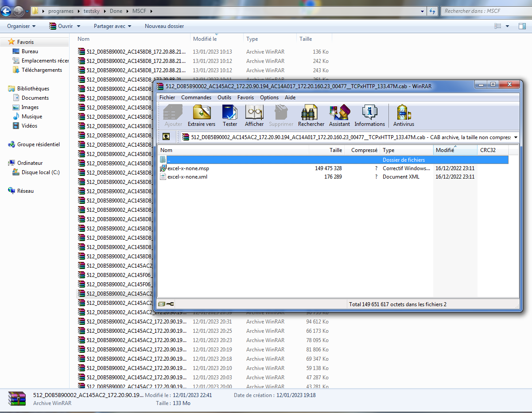Go up one folder level in WinRAR
This screenshot has width=532, height=413.
(x=166, y=137)
